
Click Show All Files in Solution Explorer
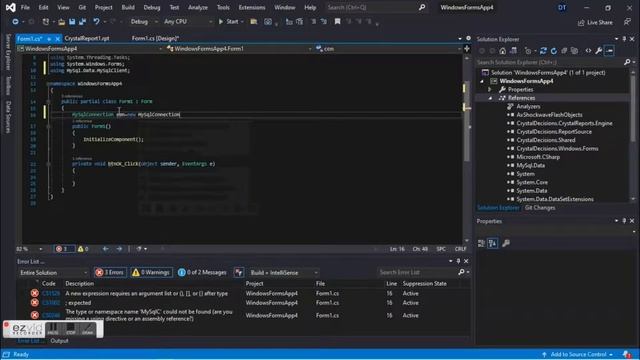pyautogui.click(x=575, y=51)
